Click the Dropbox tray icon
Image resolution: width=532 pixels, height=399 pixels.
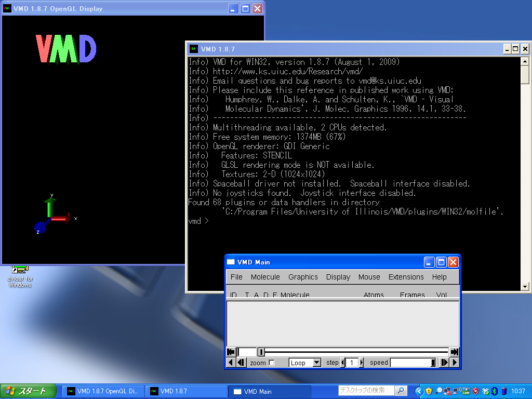[485, 391]
